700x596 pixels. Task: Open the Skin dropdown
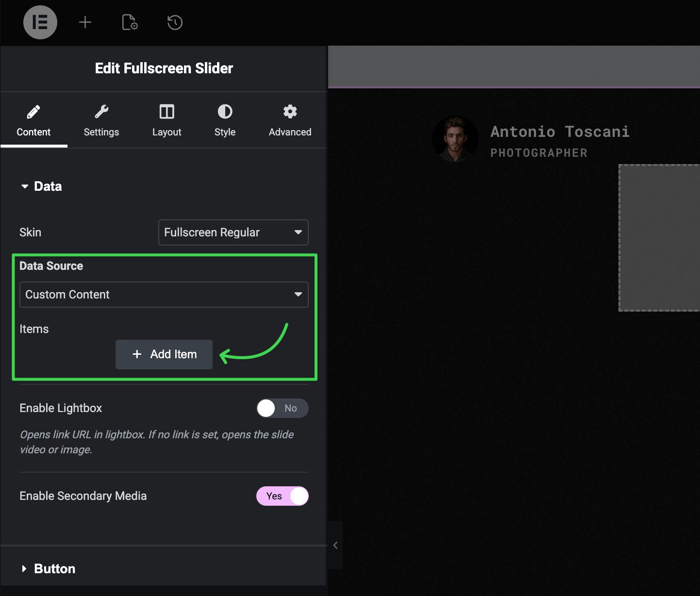click(233, 232)
